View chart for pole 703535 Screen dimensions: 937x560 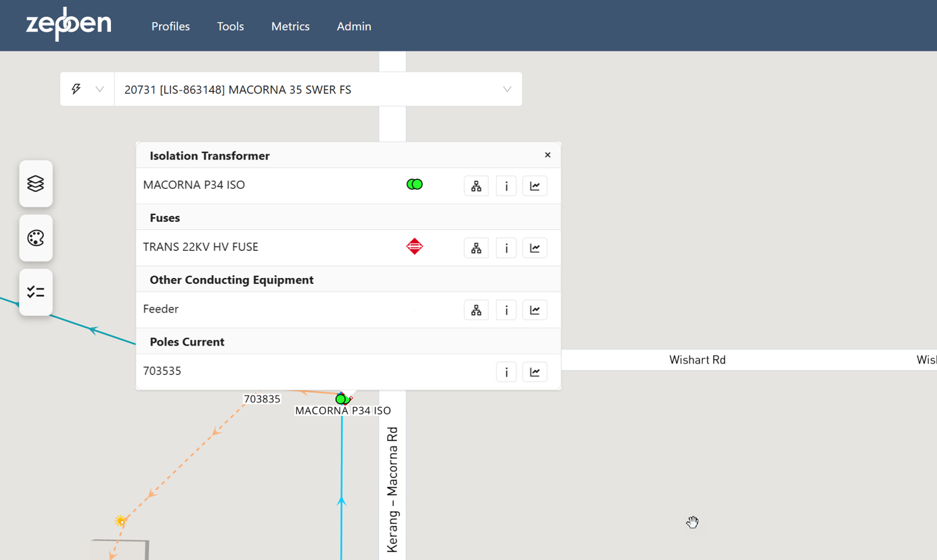[x=534, y=372]
